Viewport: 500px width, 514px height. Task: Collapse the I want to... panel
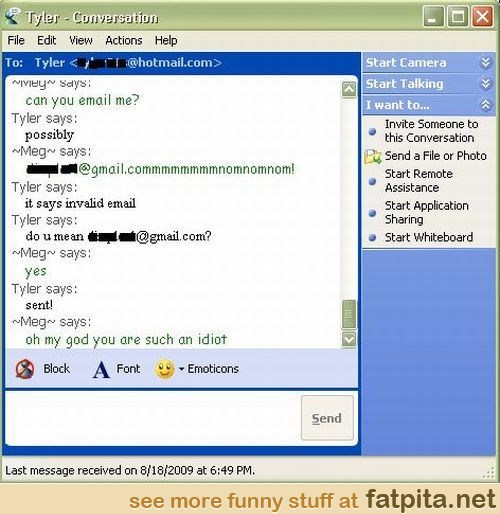tap(486, 105)
